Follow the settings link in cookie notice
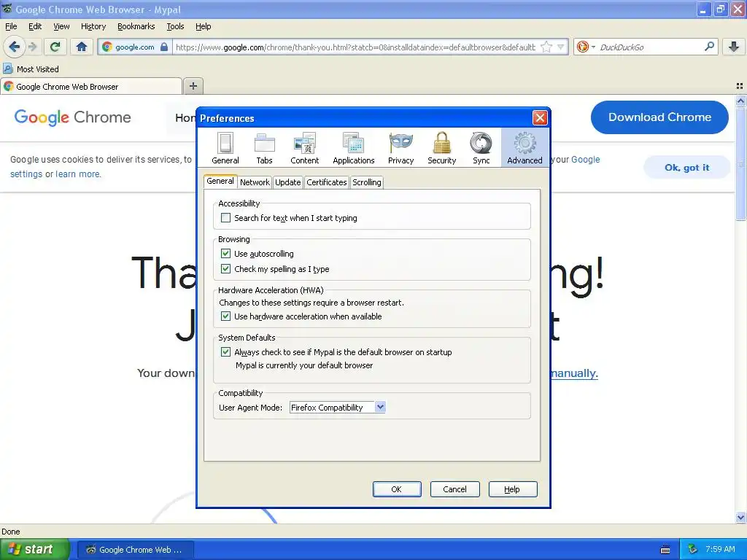 coord(26,174)
